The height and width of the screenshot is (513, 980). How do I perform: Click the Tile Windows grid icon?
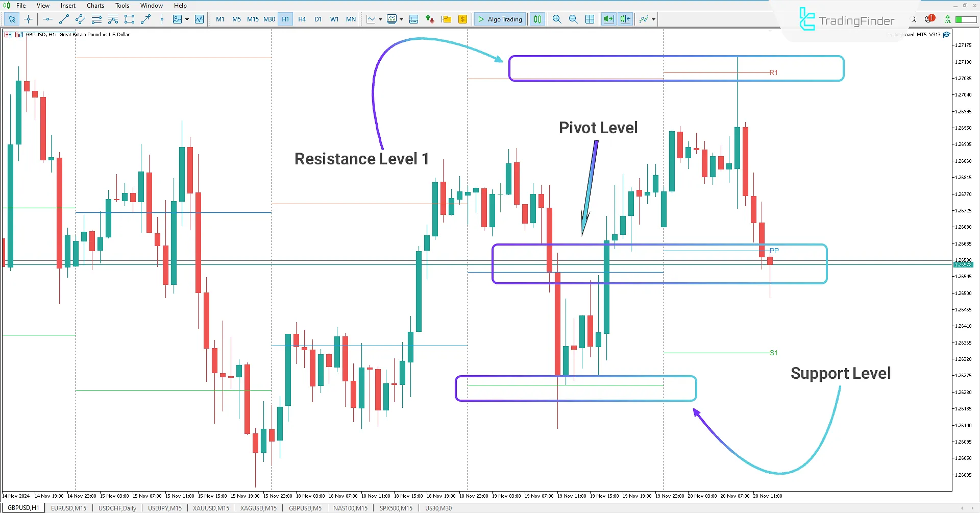(x=590, y=19)
